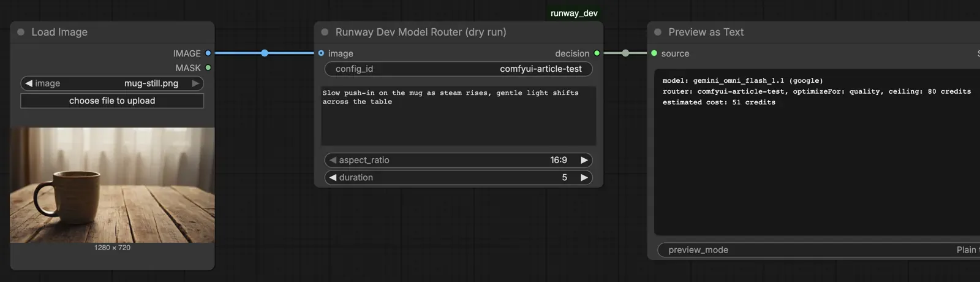Click the duration value 5

(x=565, y=177)
